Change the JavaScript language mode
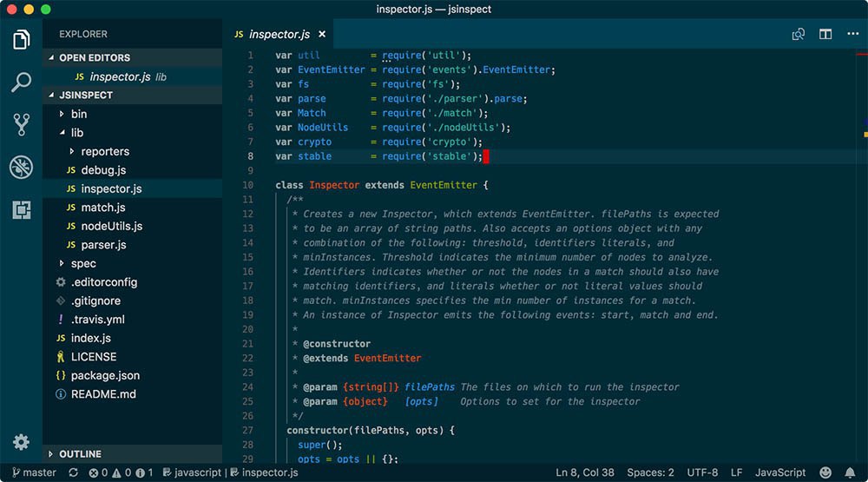The height and width of the screenshot is (482, 868). 779,472
